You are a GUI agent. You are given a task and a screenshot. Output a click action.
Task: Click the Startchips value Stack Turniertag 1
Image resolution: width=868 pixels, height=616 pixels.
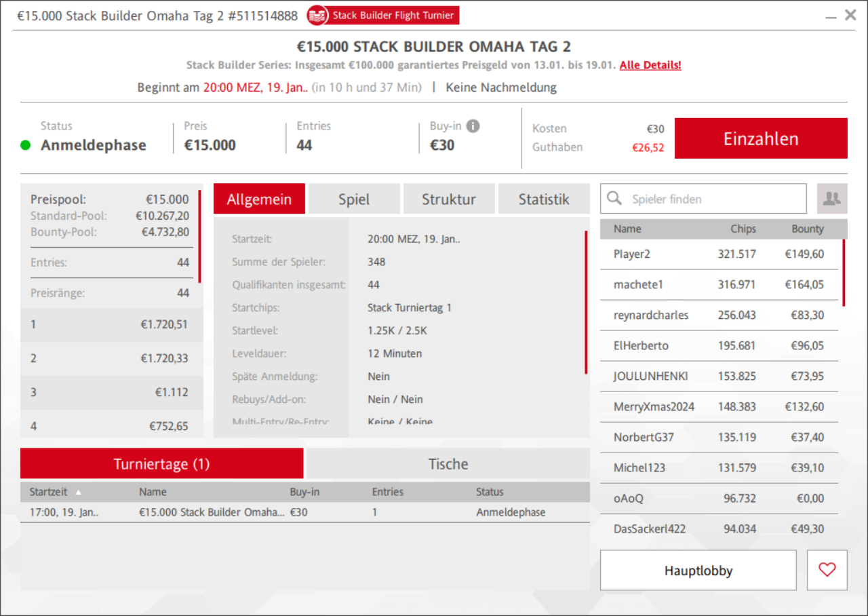(x=410, y=307)
